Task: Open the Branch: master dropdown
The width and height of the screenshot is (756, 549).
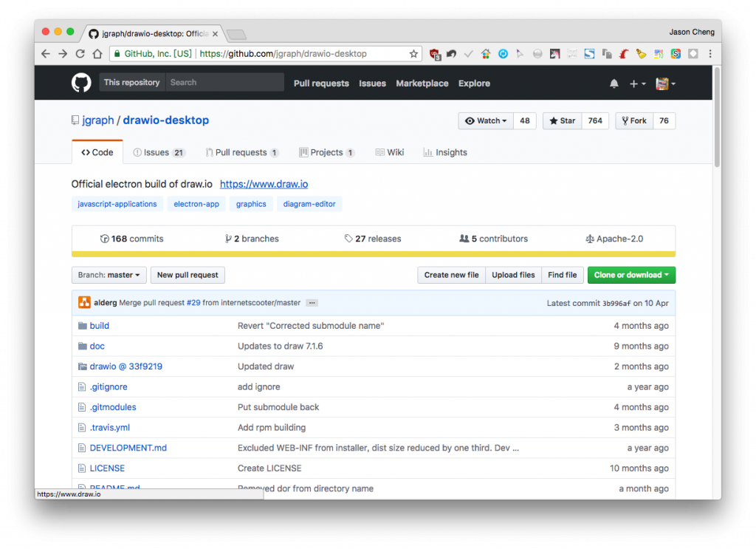Action: [x=109, y=275]
